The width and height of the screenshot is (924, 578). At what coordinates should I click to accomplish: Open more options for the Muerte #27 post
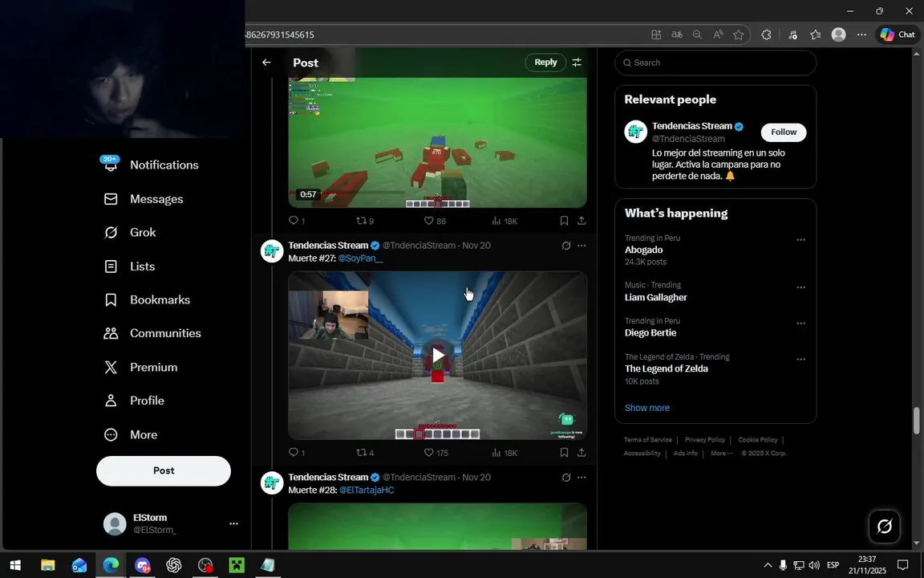pyautogui.click(x=582, y=246)
